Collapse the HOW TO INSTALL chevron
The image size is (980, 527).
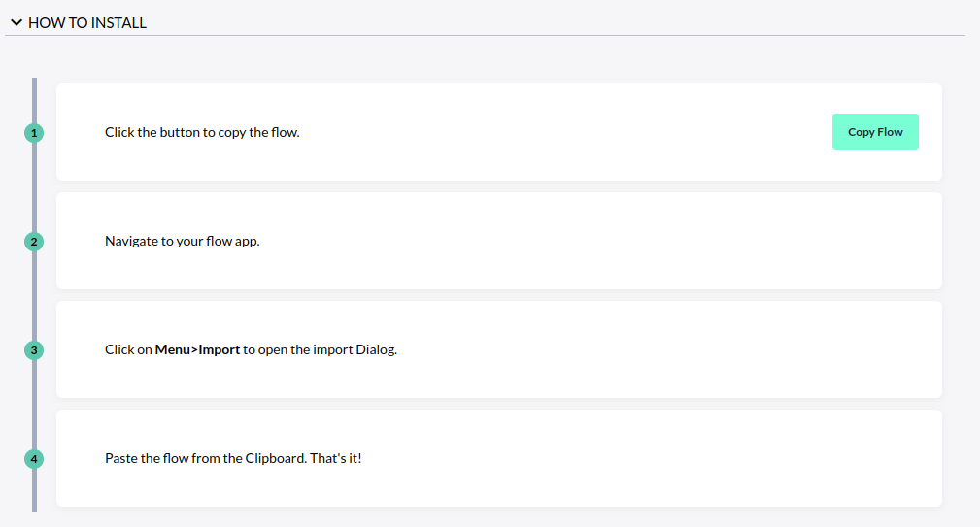point(16,22)
